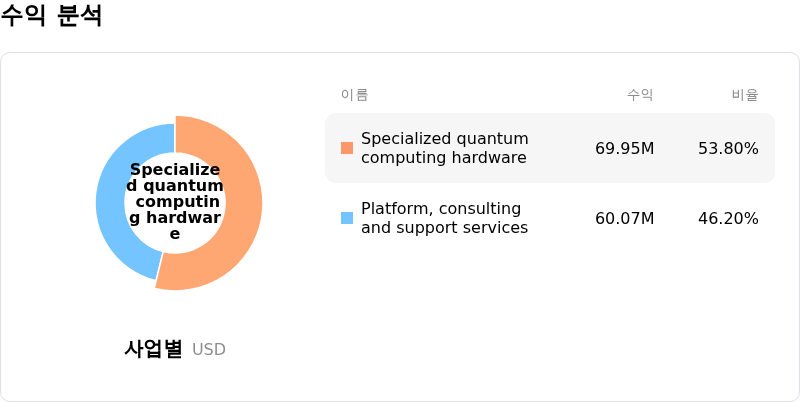Click the Platform, consulting and support services row

(550, 218)
